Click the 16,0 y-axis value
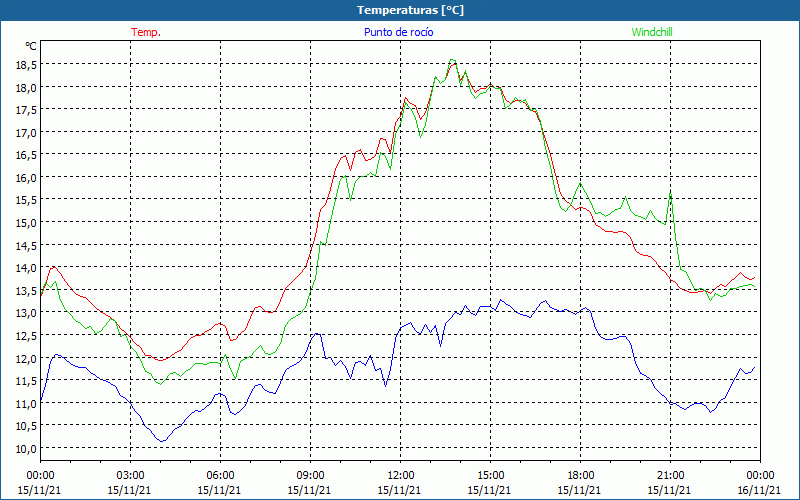This screenshot has width=800, height=500. point(28,178)
